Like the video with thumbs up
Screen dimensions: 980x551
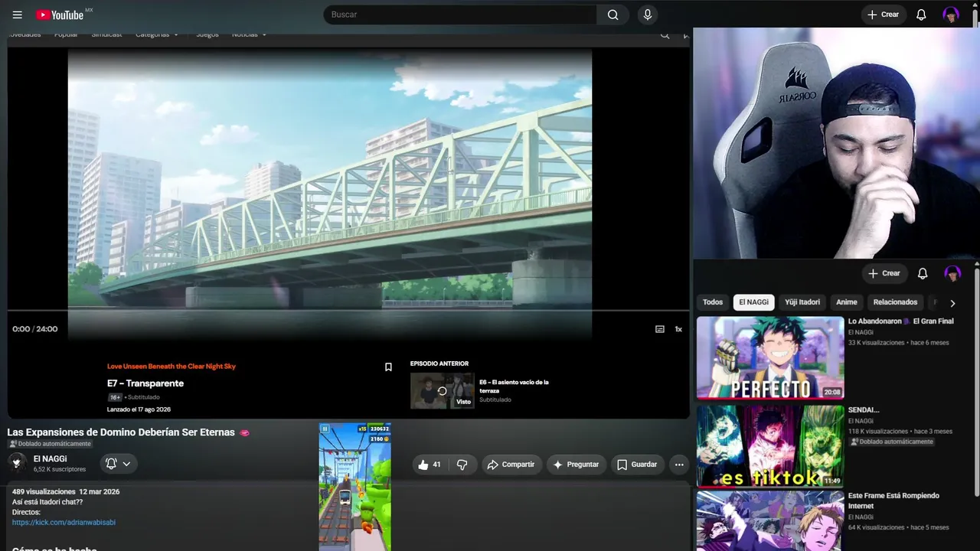click(x=430, y=465)
